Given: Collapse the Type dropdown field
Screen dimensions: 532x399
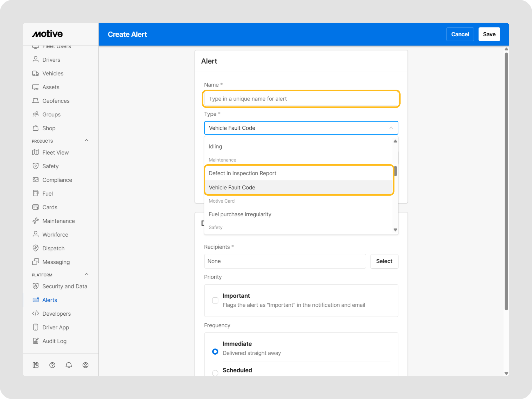Looking at the screenshot, I should tap(391, 128).
